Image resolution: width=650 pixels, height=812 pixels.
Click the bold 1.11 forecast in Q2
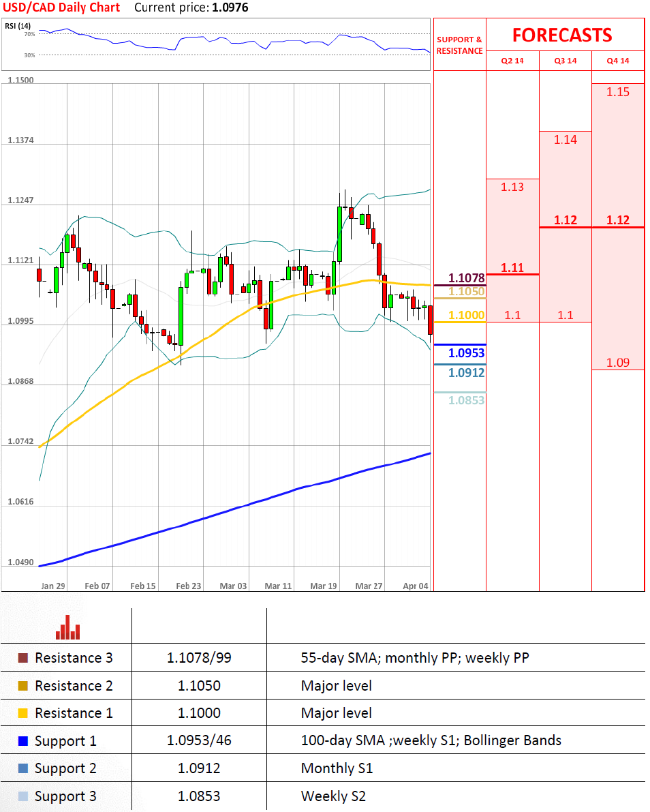[x=512, y=268]
